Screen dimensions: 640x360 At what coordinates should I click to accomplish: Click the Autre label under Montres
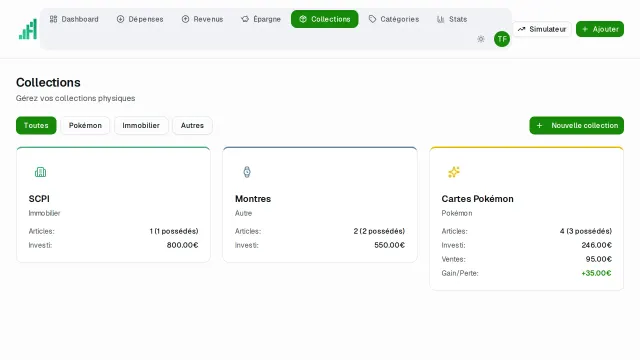(243, 213)
